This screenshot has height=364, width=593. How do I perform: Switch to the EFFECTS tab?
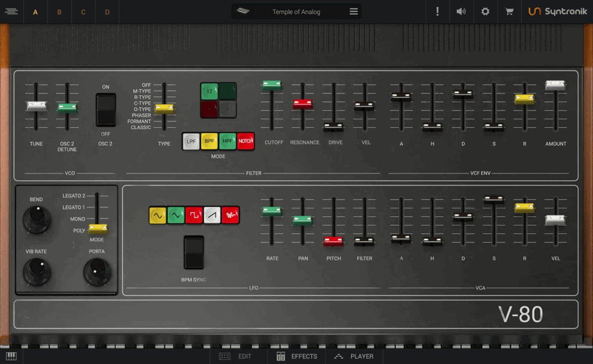click(297, 356)
